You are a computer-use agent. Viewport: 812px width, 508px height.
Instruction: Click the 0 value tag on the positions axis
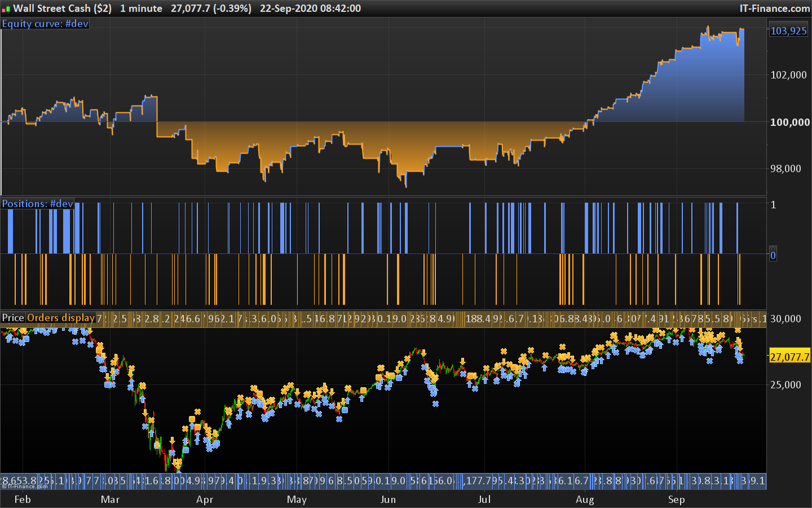pos(773,255)
